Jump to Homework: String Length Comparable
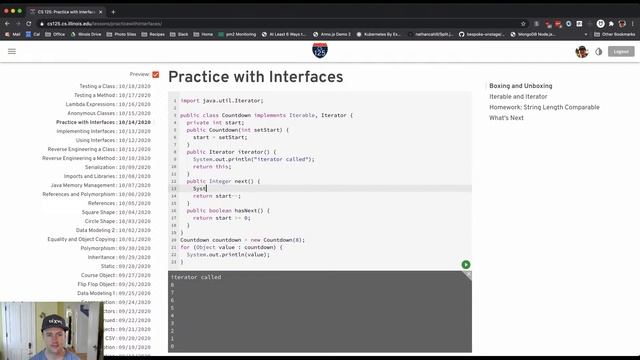Image resolution: width=640 pixels, height=360 pixels. pos(544,107)
